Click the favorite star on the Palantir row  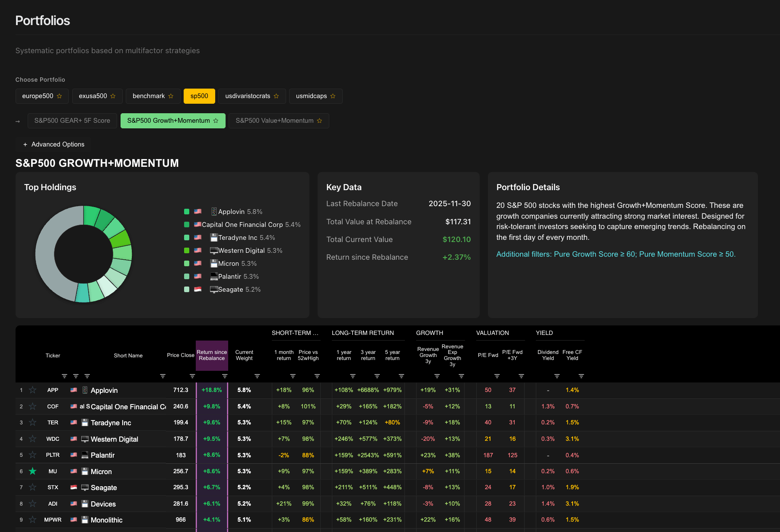coord(32,455)
